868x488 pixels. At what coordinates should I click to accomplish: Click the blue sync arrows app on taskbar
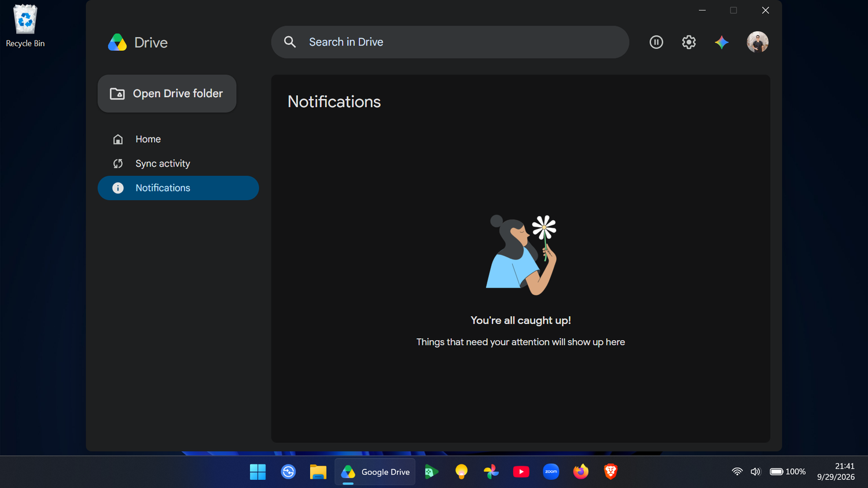[x=288, y=472]
